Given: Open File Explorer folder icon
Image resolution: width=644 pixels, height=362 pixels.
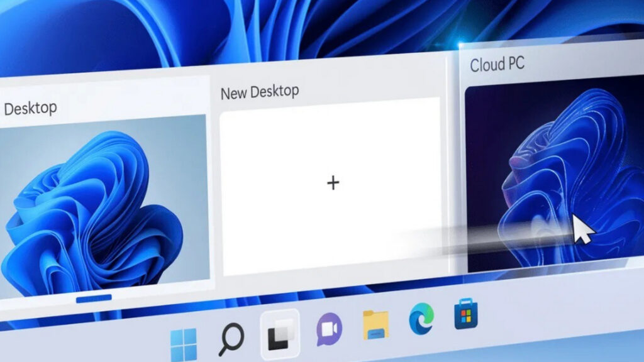Looking at the screenshot, I should 376,325.
